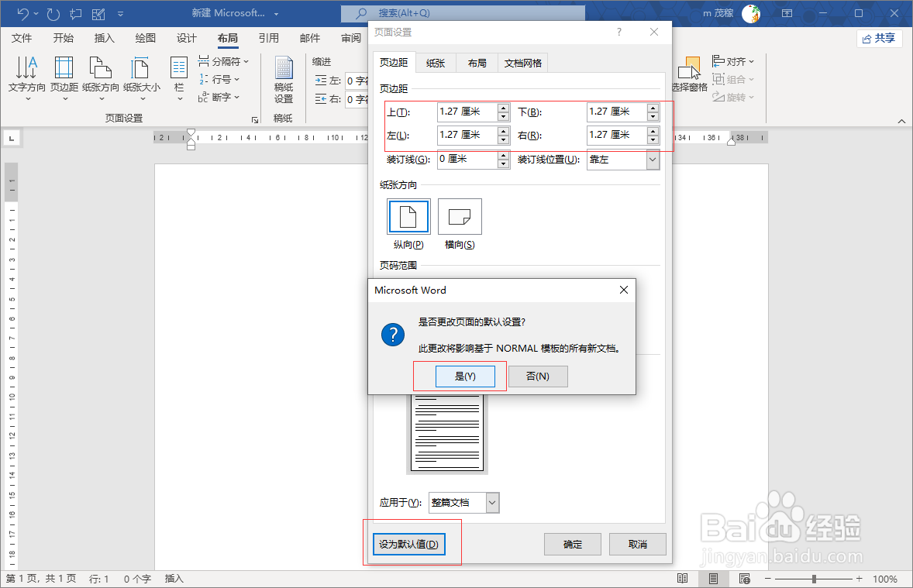Open Breaks (分隔符) menu
913x588 pixels.
coord(223,61)
